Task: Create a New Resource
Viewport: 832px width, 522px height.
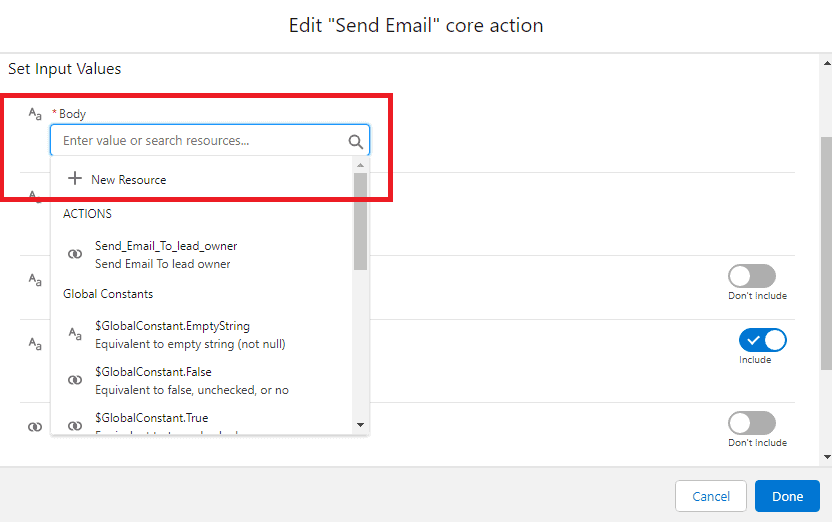Action: pos(128,180)
